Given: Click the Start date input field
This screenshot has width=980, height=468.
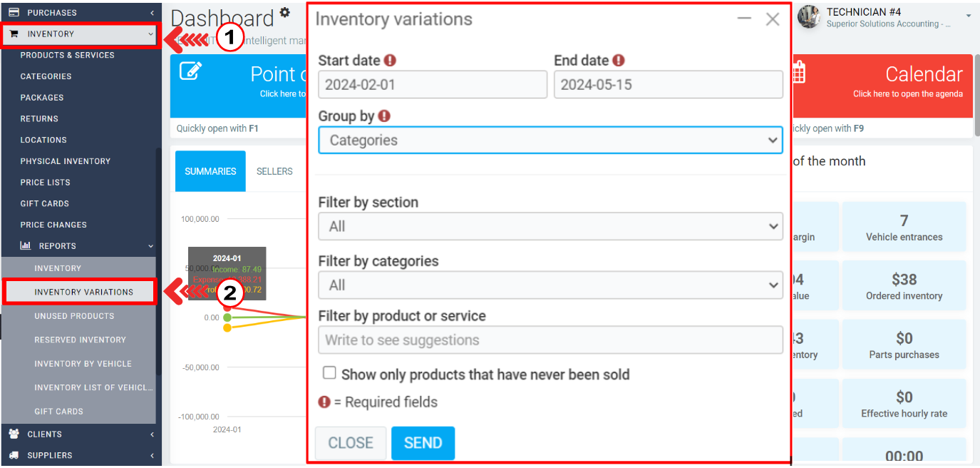Looking at the screenshot, I should [x=432, y=85].
